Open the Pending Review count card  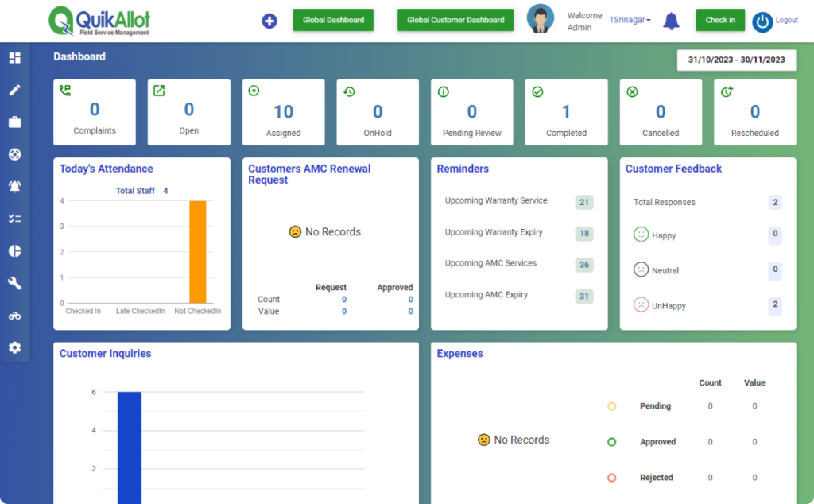(472, 112)
